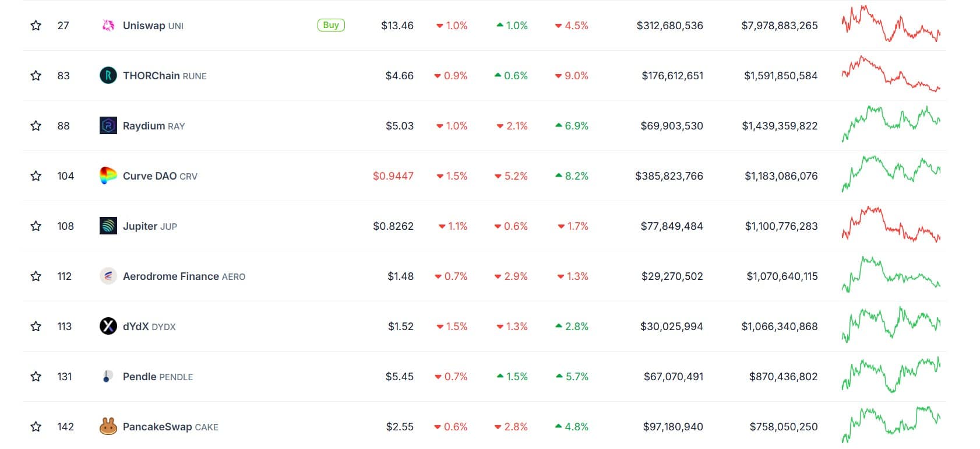Viewport: 980px width, 449px height.
Task: Select Curve DAO volume $385,823,766
Action: pos(669,176)
